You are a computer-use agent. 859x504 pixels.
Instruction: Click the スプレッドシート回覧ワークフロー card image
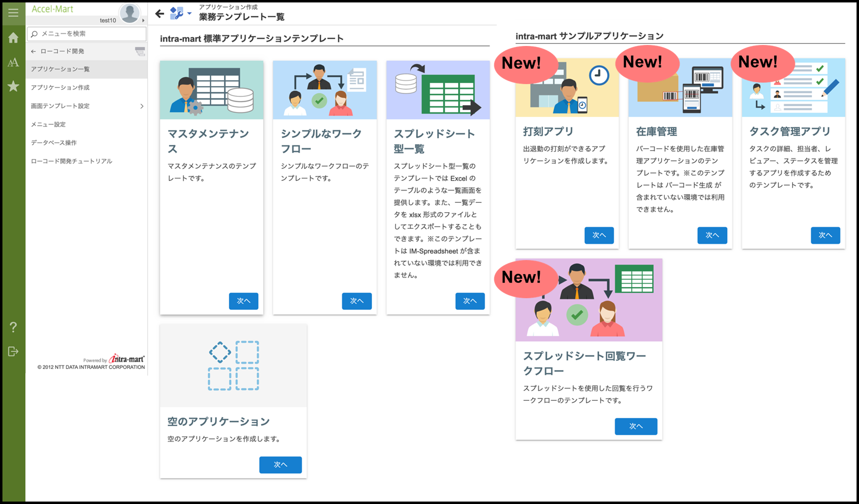[x=589, y=300]
